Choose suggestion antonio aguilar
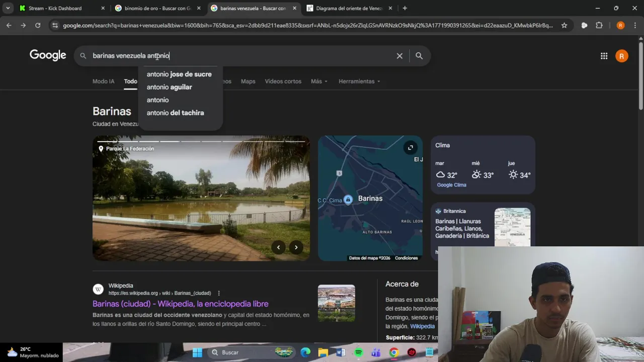The width and height of the screenshot is (644, 362). point(180,87)
